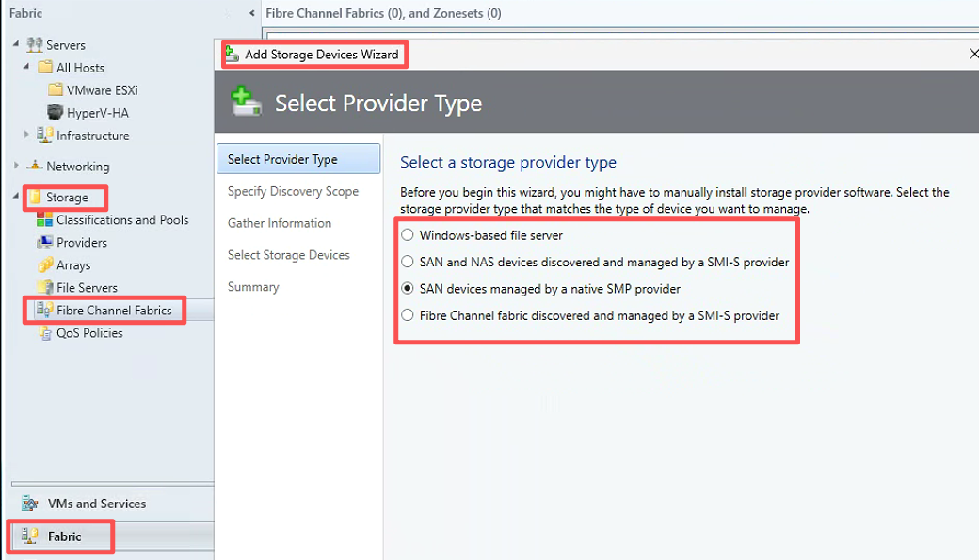Close the Add Storage Devices Wizard
Image resolution: width=979 pixels, height=560 pixels.
pos(973,54)
